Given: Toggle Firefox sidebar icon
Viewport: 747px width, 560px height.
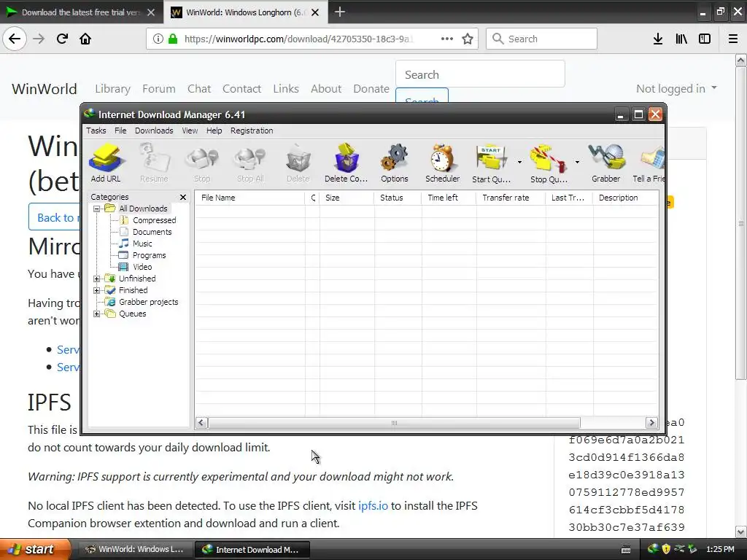Looking at the screenshot, I should (x=705, y=39).
